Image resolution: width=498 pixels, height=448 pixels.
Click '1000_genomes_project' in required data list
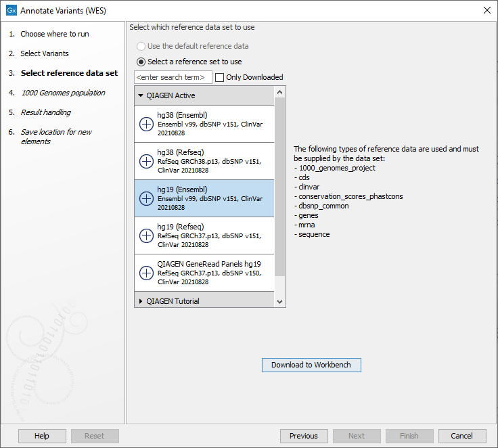coord(337,168)
